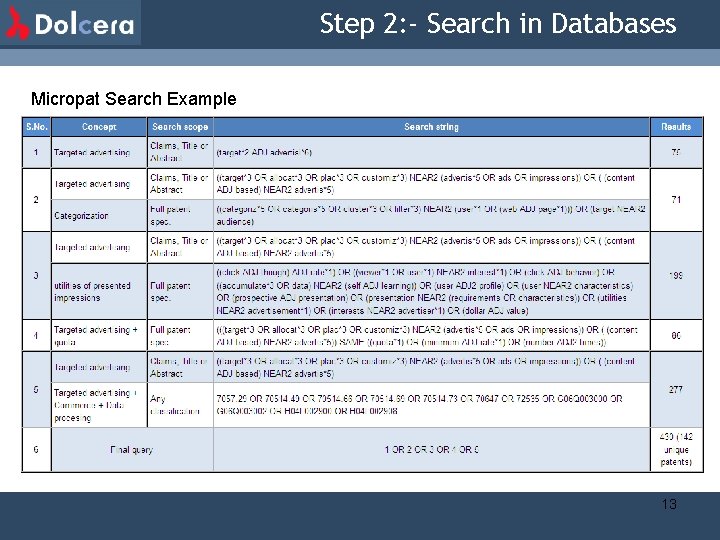Click the "430 (142 unique patents)" results cell
The image size is (720, 540).
[676, 450]
